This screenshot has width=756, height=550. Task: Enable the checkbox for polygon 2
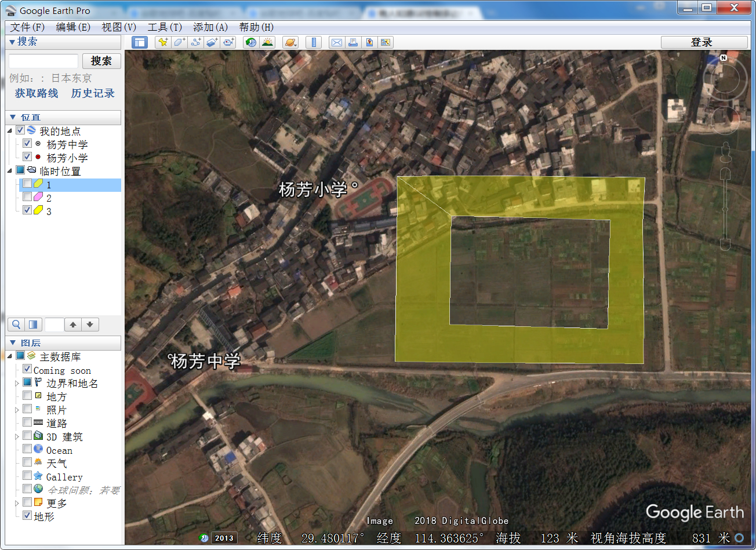[27, 197]
